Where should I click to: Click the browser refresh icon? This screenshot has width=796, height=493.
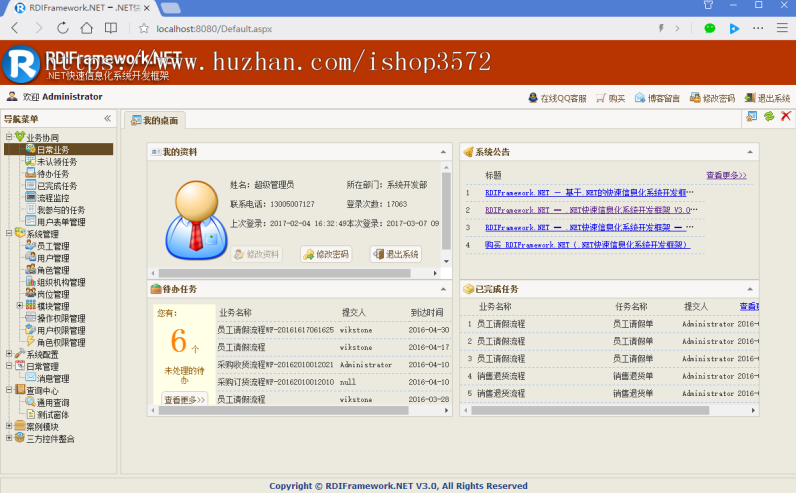pyautogui.click(x=62, y=28)
